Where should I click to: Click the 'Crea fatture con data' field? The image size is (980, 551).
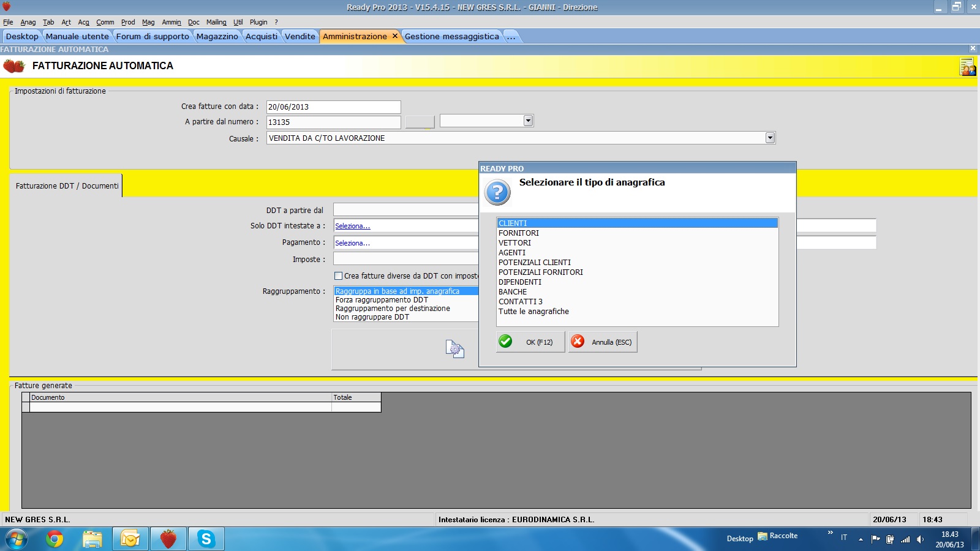click(333, 107)
